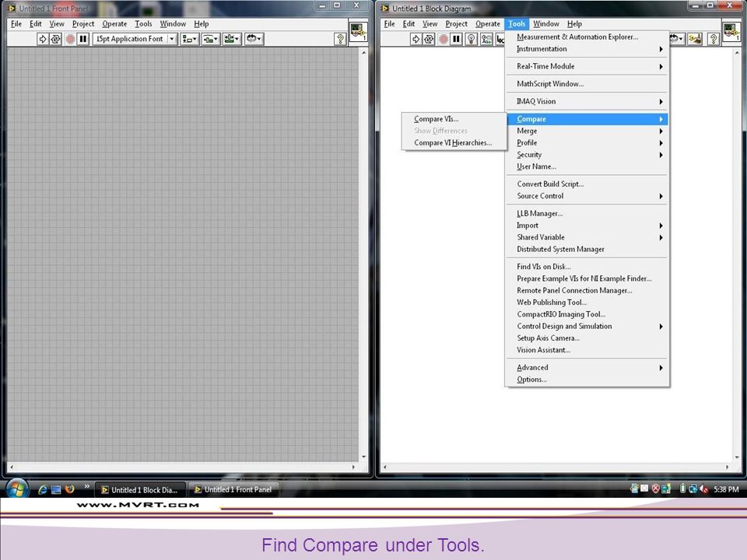The width and height of the screenshot is (747, 560).
Task: Expand Security submenu
Action: click(x=587, y=155)
